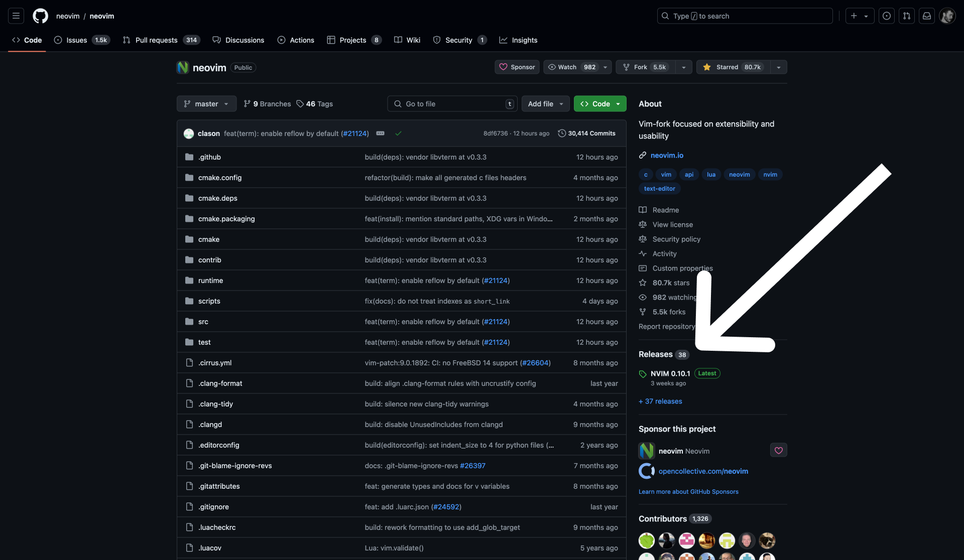Click the Open Collective logo icon

[x=647, y=471]
